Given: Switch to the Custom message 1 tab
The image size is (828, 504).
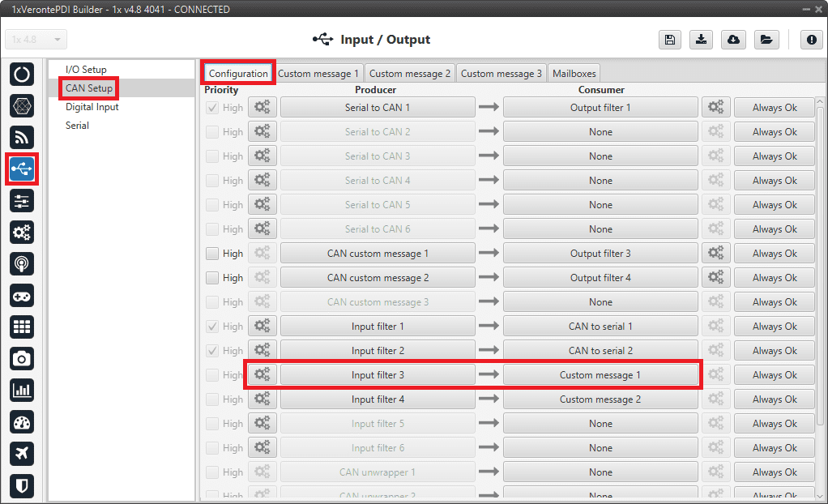Looking at the screenshot, I should point(318,74).
